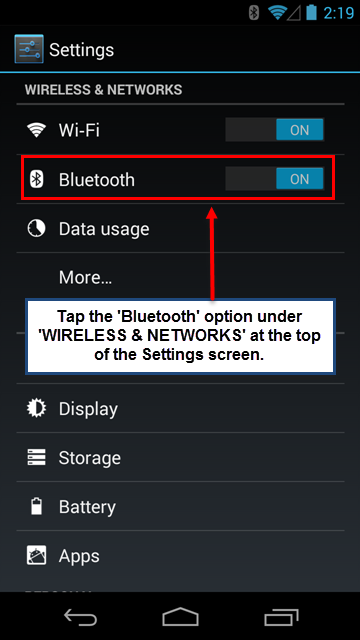
Task: Tap the Back navigation button
Action: pos(80,617)
